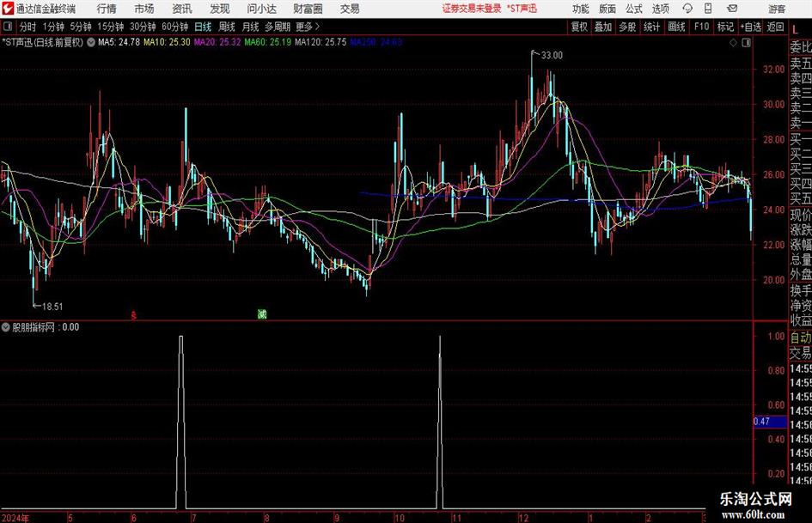This screenshot has height=523, width=812.
Task: Click the 返回 back button
Action: pos(775,27)
